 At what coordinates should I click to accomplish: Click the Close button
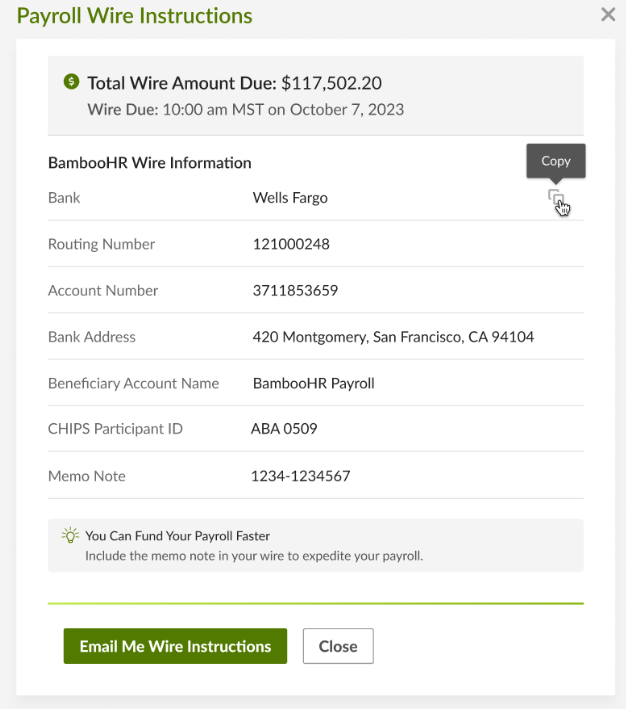[x=338, y=646]
